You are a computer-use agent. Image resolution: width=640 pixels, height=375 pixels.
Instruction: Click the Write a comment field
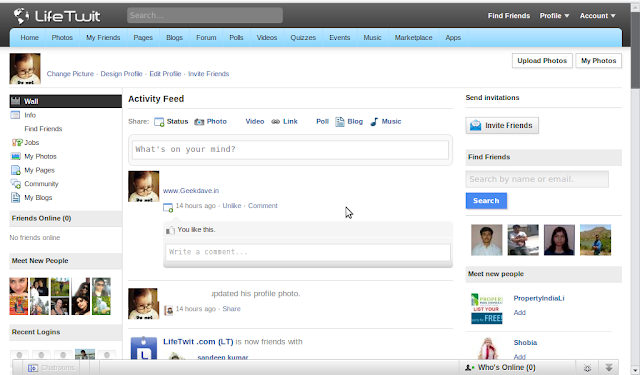[x=308, y=252]
